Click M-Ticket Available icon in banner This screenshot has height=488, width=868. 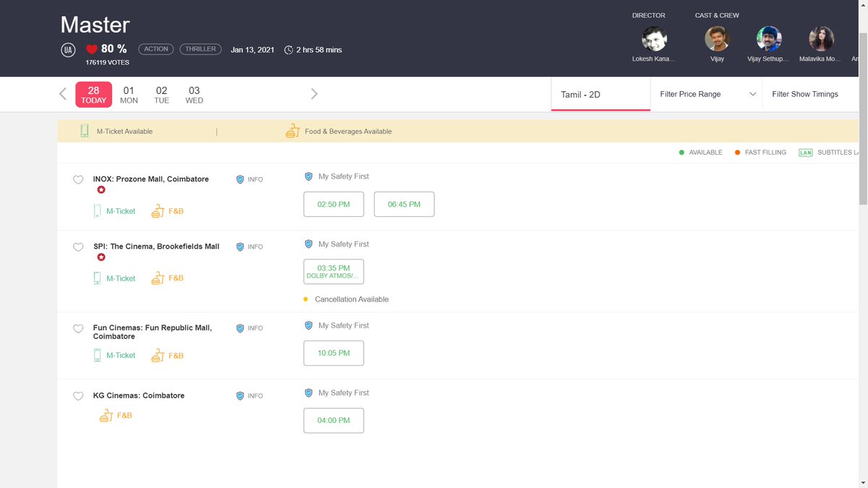click(85, 131)
